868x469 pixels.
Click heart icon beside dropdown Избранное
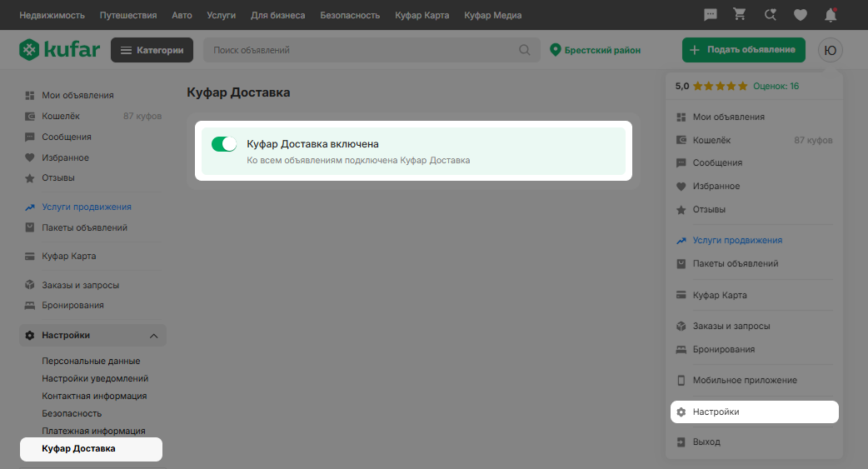tap(681, 186)
